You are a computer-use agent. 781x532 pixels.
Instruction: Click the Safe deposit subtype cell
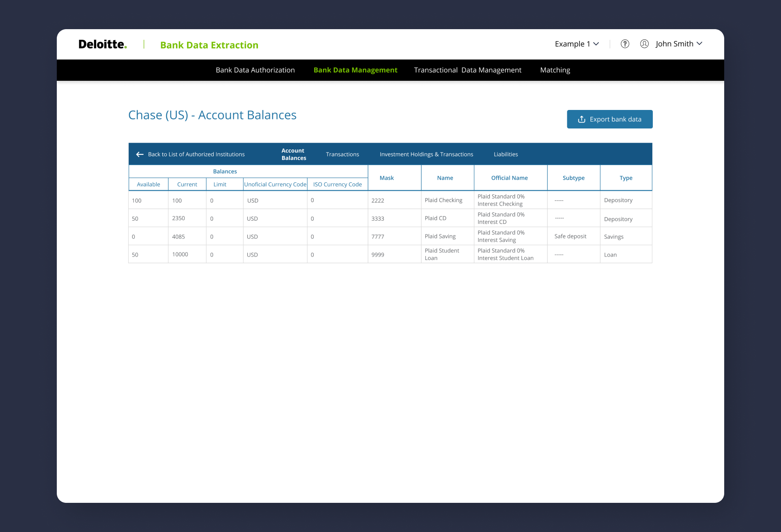click(x=574, y=236)
